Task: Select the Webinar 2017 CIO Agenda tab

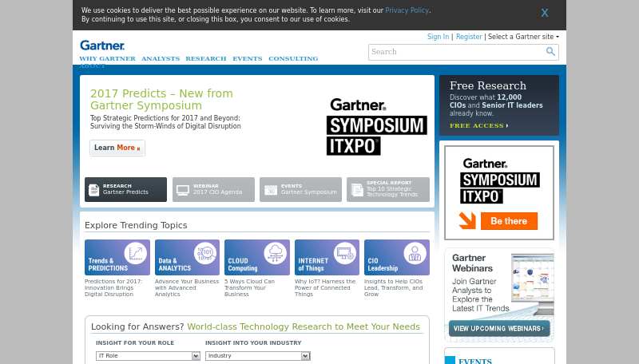Action: pos(213,189)
